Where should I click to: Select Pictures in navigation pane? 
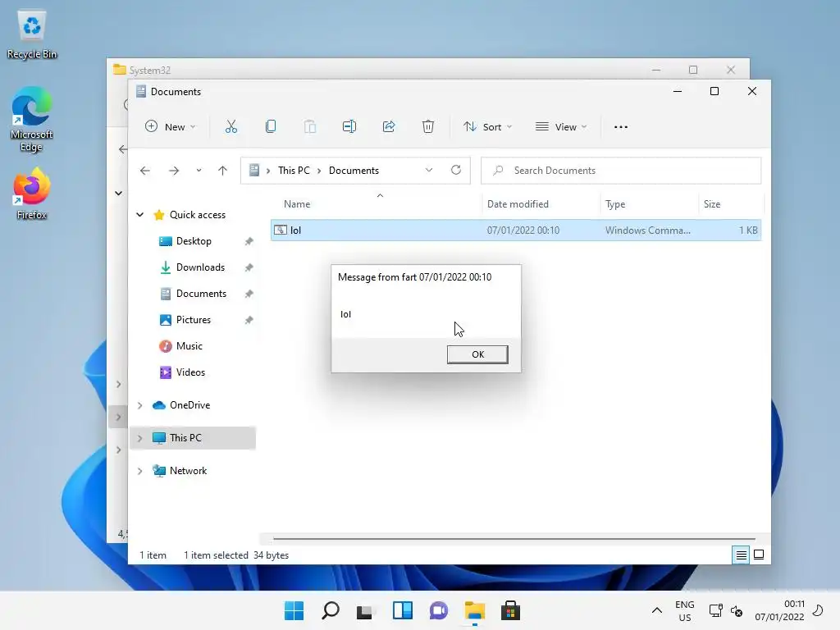click(194, 320)
